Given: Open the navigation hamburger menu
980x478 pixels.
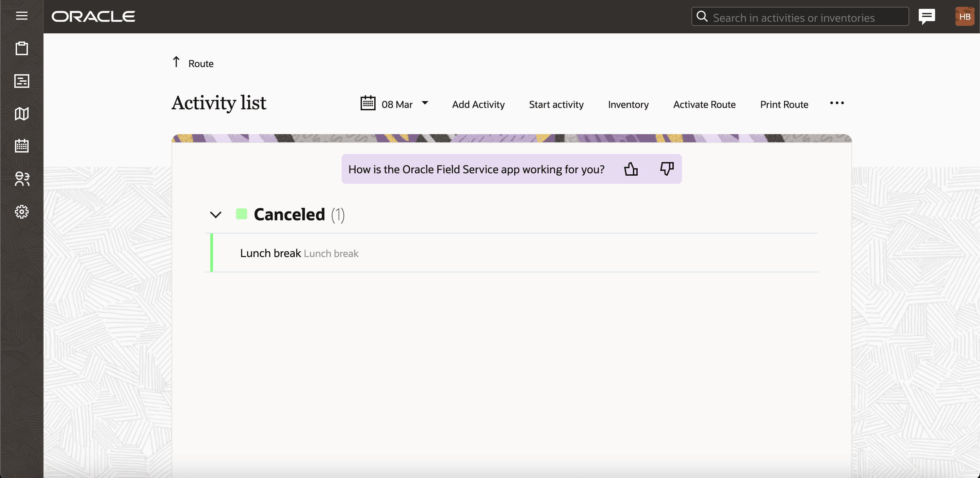Looking at the screenshot, I should point(21,16).
